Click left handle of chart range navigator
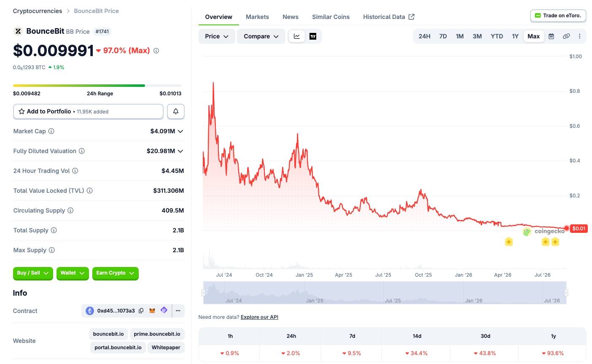 [203, 293]
